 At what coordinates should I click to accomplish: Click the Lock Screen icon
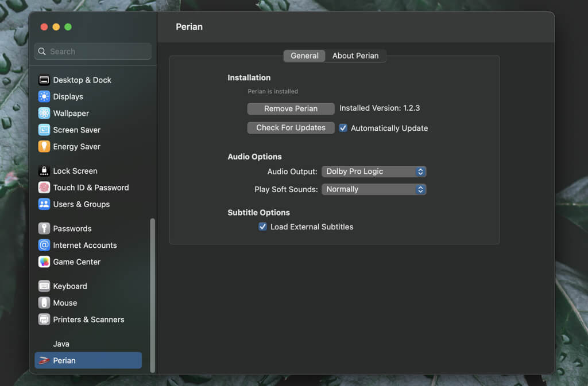44,171
